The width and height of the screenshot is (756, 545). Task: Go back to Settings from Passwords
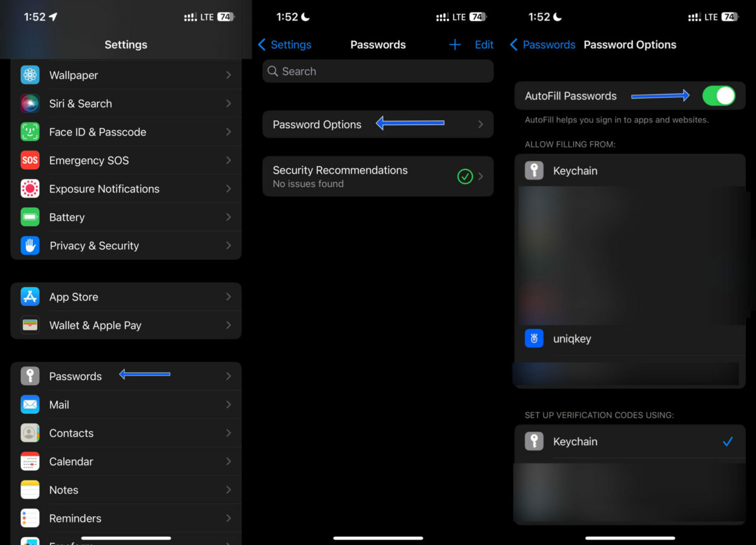(285, 44)
